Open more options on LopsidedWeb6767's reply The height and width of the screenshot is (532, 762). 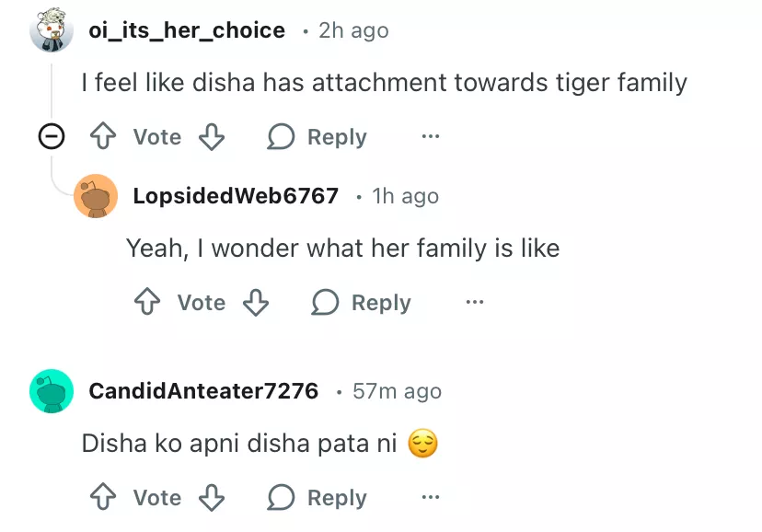pos(474,303)
